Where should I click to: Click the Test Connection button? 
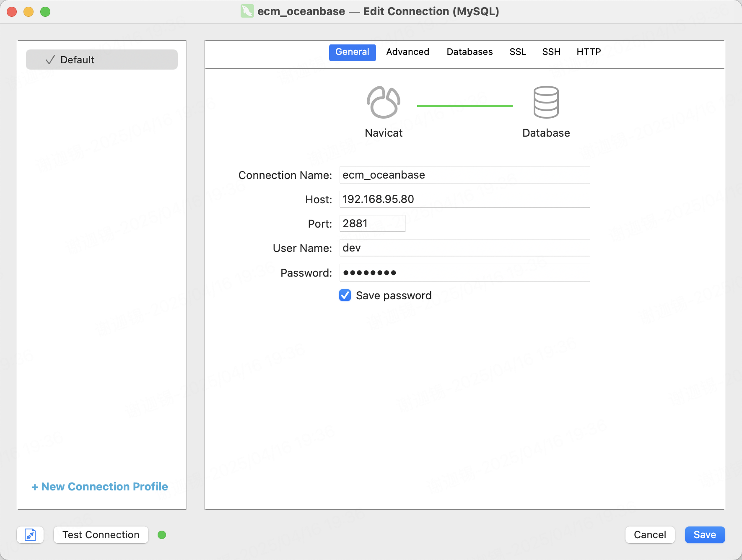click(x=101, y=535)
